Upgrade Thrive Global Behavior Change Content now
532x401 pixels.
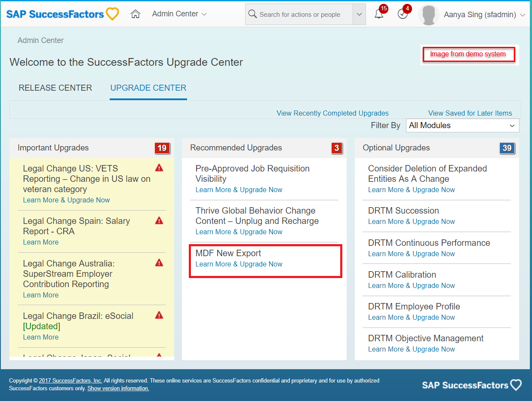coord(239,232)
